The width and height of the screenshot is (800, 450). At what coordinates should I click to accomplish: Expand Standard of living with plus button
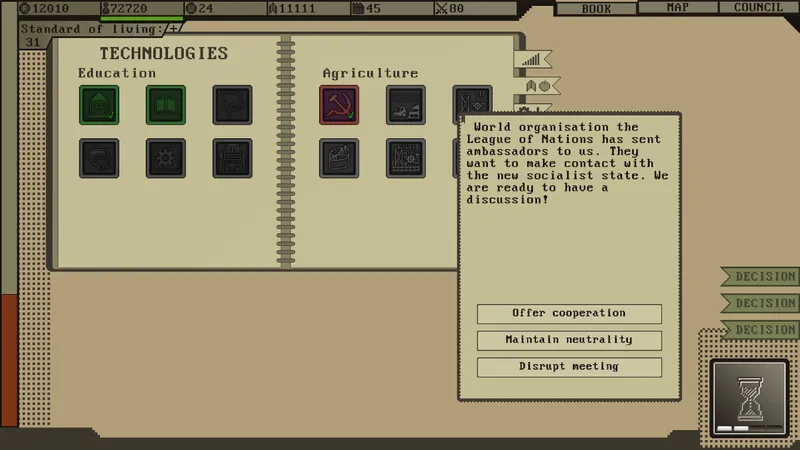coord(174,29)
